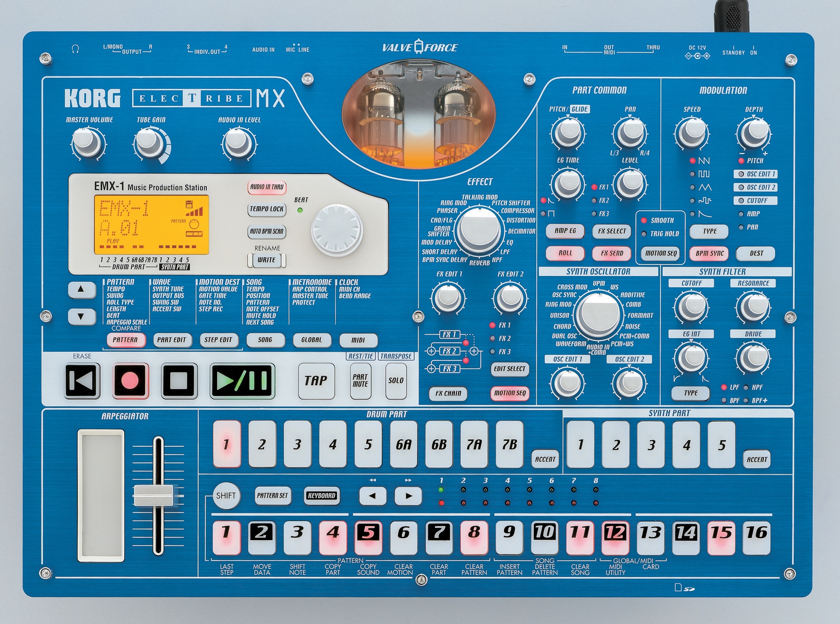Activate AUTO BPM SCAN
Image resolution: width=840 pixels, height=624 pixels.
(266, 231)
